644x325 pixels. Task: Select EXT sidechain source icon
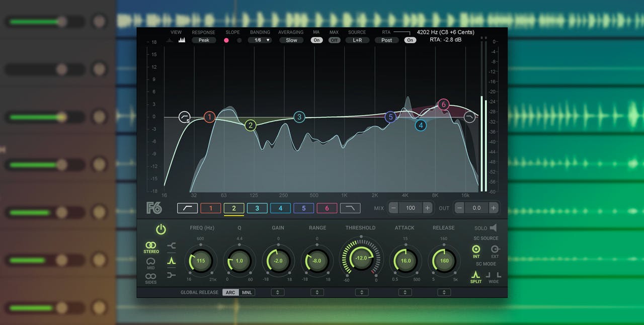(495, 250)
